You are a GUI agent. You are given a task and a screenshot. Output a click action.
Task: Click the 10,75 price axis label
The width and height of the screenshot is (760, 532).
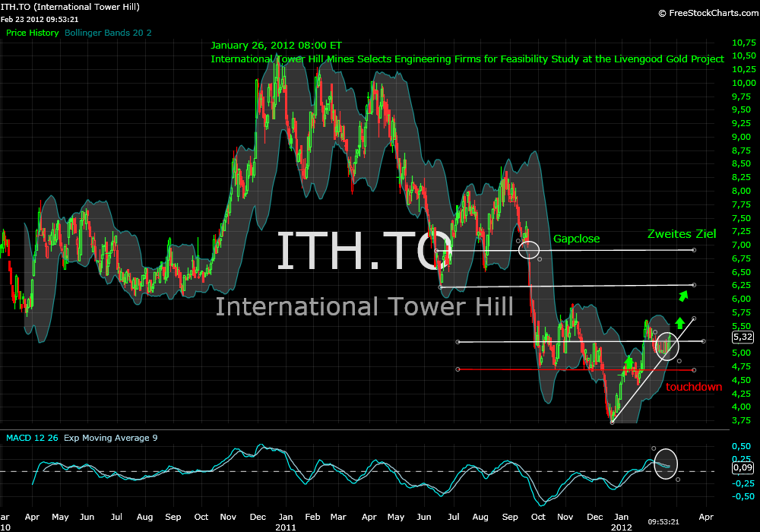click(743, 43)
